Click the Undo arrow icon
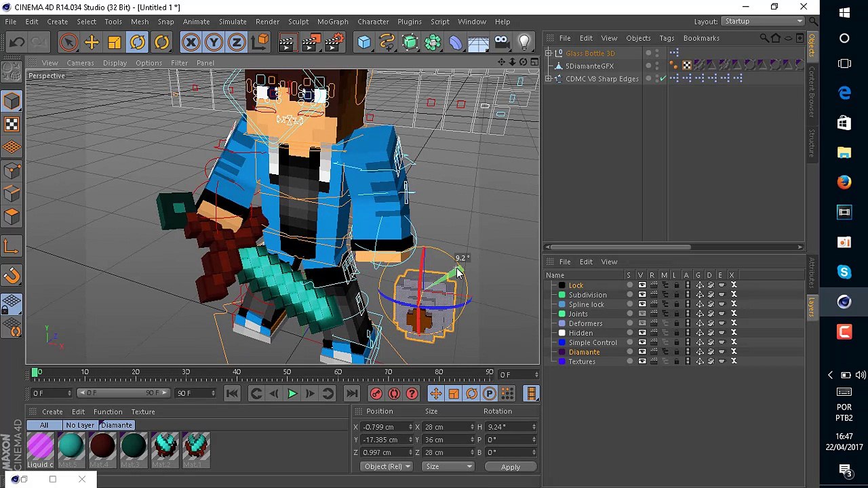This screenshot has height=488, width=868. [17, 43]
